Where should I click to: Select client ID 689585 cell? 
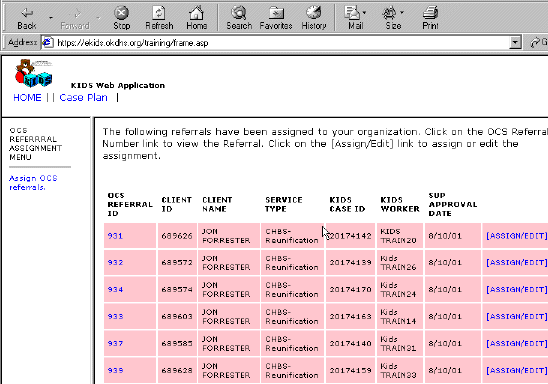pos(177,343)
